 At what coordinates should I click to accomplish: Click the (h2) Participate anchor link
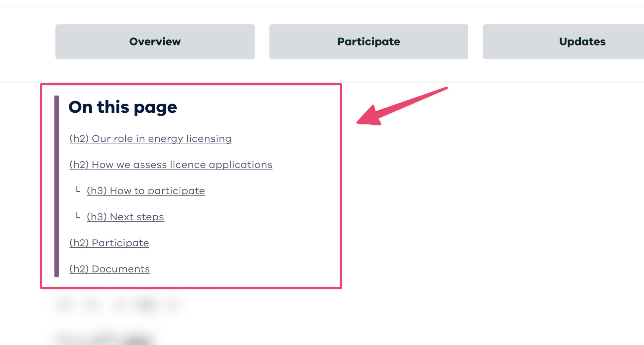point(109,243)
